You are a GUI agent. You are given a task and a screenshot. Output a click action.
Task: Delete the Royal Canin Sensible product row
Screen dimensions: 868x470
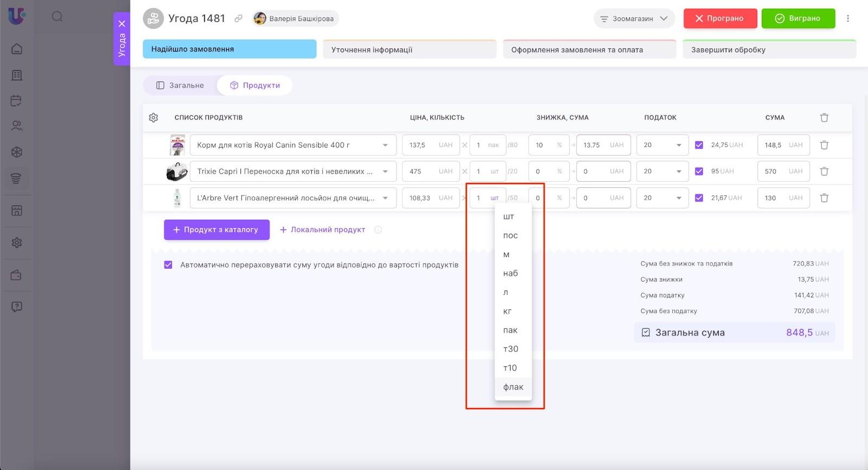point(824,145)
